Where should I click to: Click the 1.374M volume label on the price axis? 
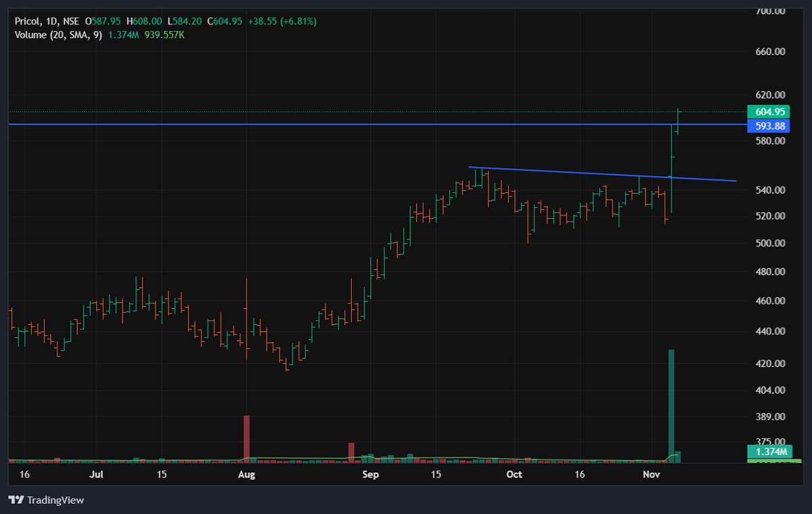pyautogui.click(x=771, y=452)
